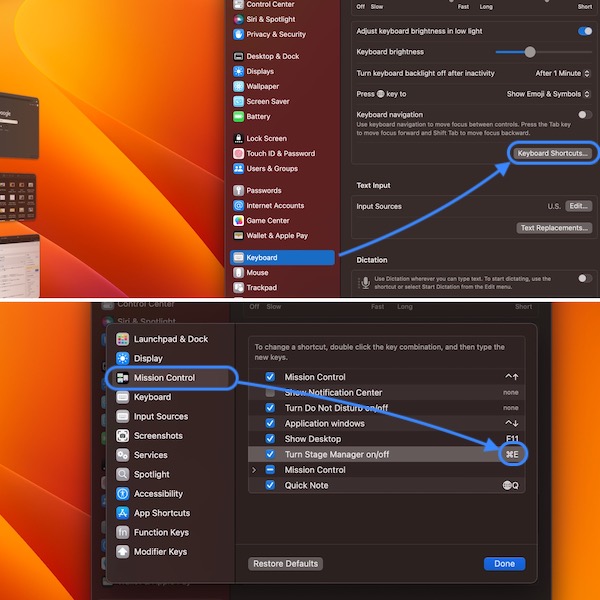Click the Wallpaper icon in sidebar
The image size is (600, 600).
click(238, 86)
